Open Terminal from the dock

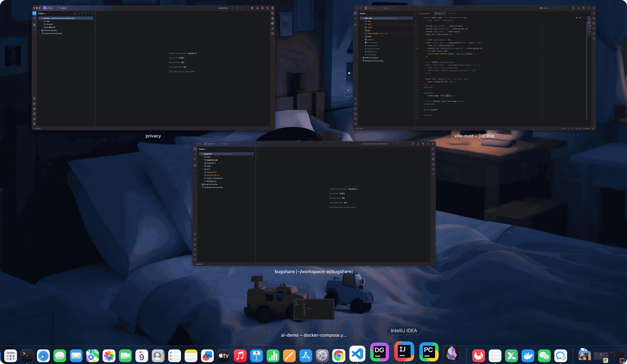[x=27, y=356]
